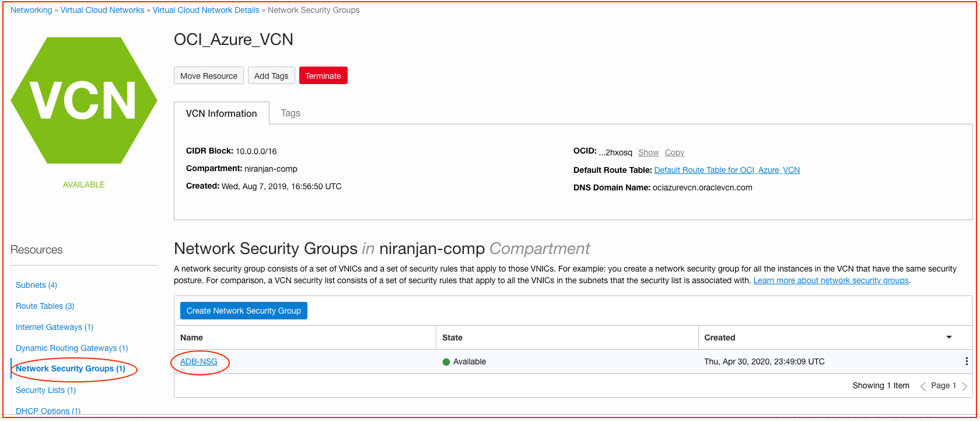Switch to the Tags tab
This screenshot has height=421, width=980.
point(290,113)
